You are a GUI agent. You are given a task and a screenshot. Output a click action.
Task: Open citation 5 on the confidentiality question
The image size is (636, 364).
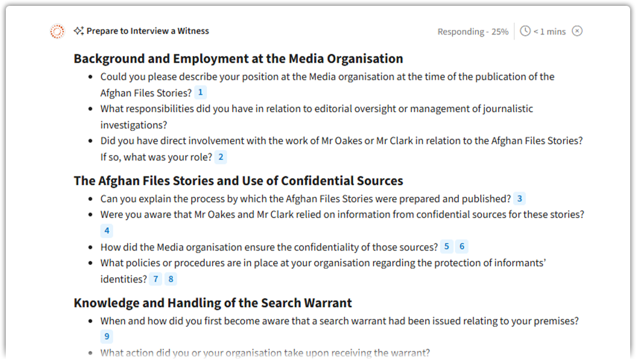[447, 246]
